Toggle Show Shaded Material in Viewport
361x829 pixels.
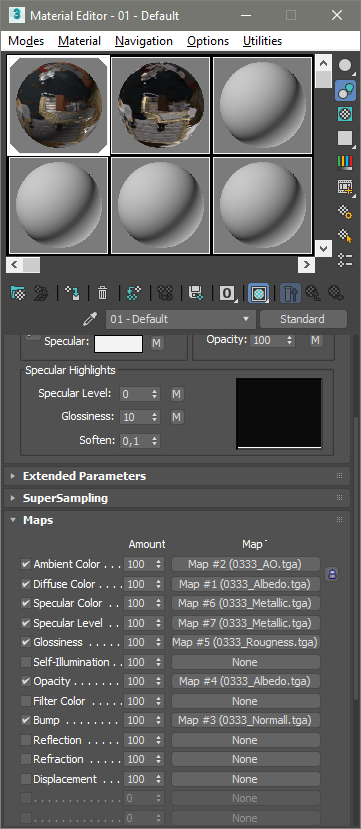pos(258,292)
